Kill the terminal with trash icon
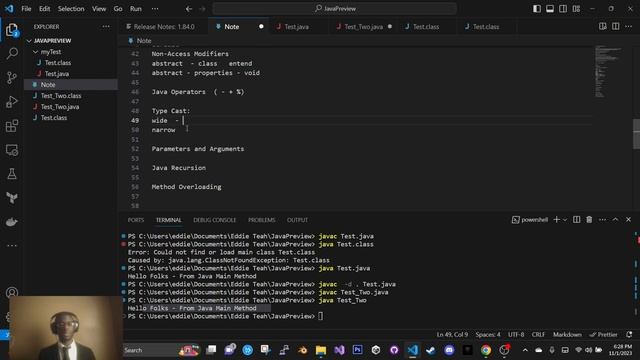 click(589, 220)
